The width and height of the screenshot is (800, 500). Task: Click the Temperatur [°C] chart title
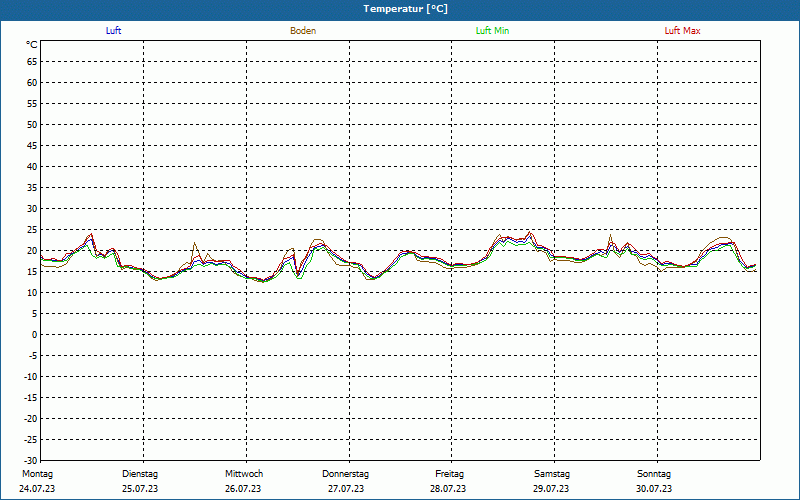pyautogui.click(x=406, y=9)
